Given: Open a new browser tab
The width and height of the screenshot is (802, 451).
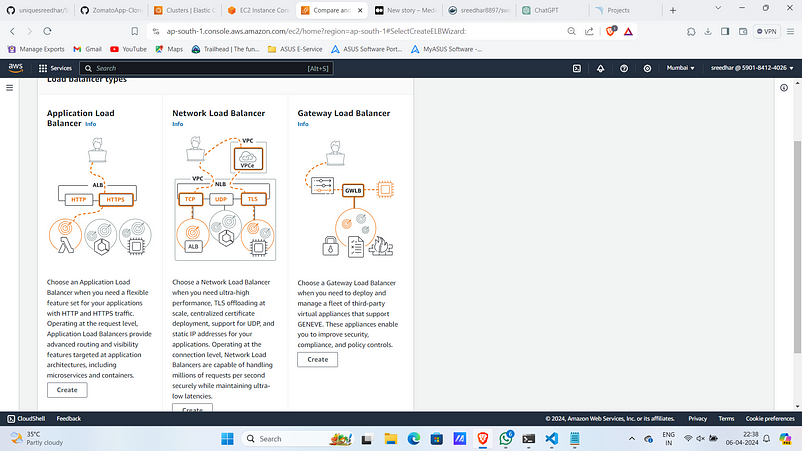Looking at the screenshot, I should coord(673,10).
